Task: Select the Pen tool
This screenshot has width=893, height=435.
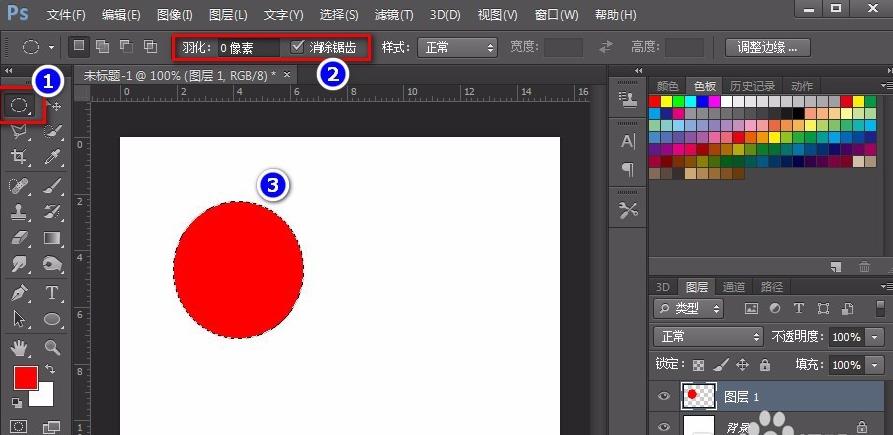Action: pos(19,293)
